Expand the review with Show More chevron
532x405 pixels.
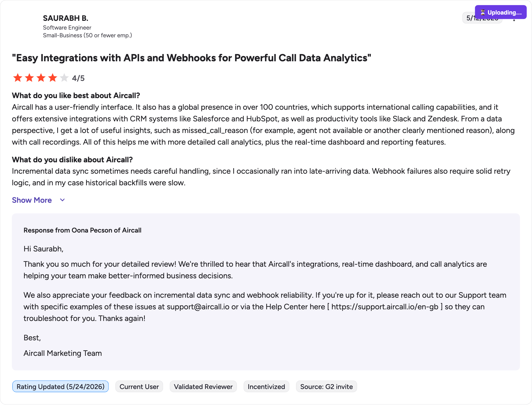click(x=62, y=200)
